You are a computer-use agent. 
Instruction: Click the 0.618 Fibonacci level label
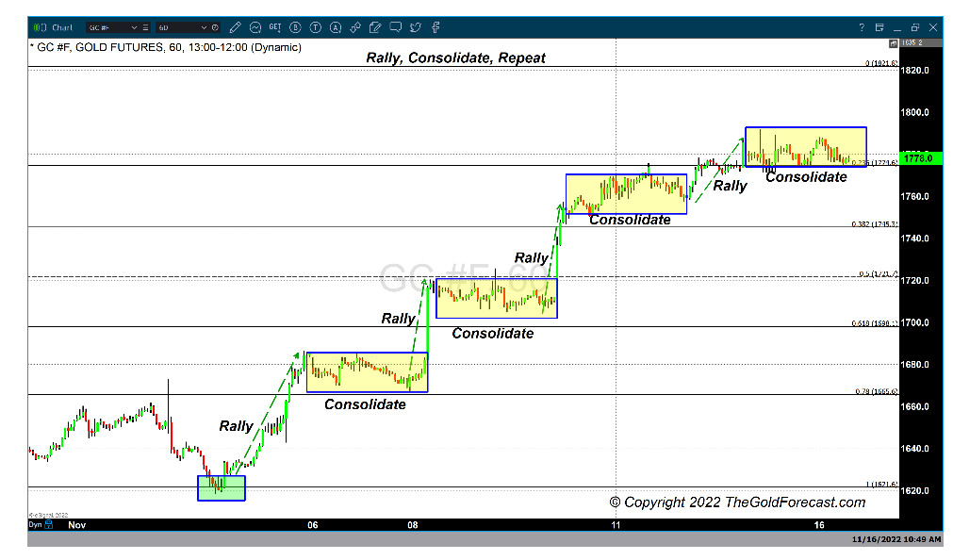click(875, 323)
